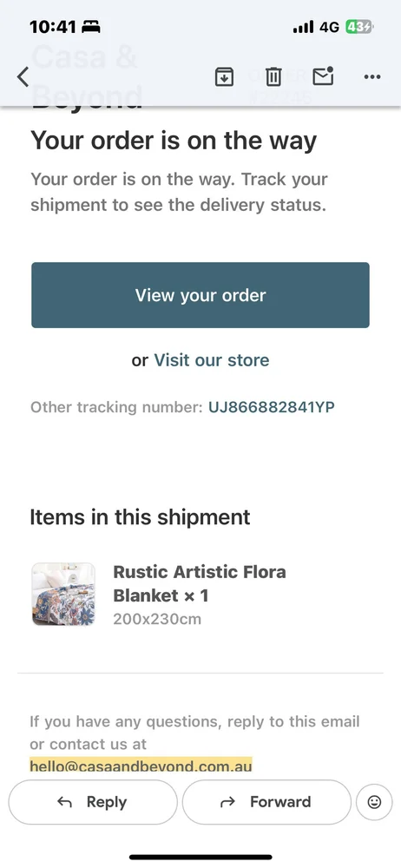Screen dimensions: 401x868
Task: Tap the home indicator bar at bottom
Action: tap(200, 857)
